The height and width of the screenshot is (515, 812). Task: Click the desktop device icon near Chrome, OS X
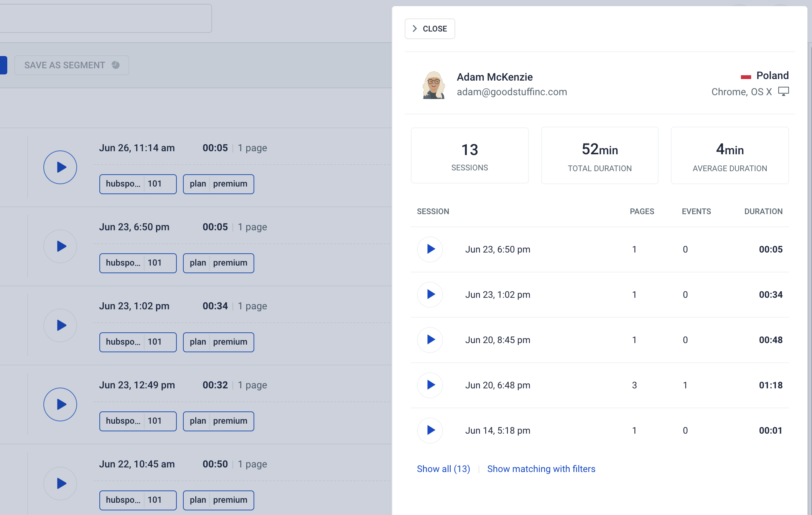tap(783, 91)
